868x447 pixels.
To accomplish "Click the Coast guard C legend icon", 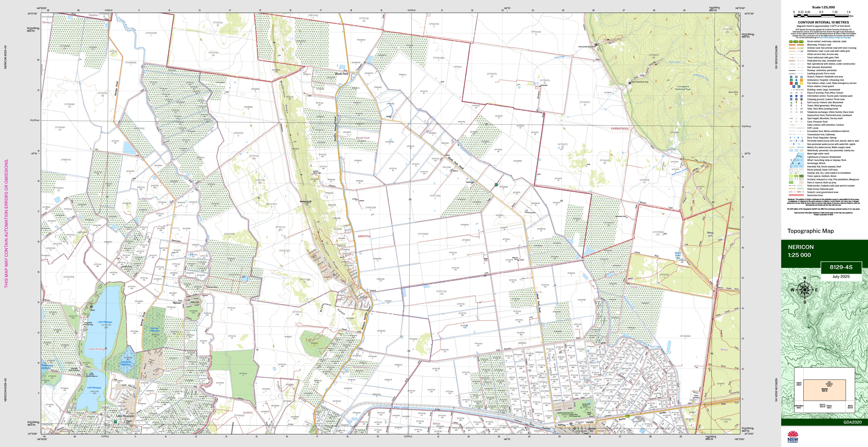I will (799, 87).
